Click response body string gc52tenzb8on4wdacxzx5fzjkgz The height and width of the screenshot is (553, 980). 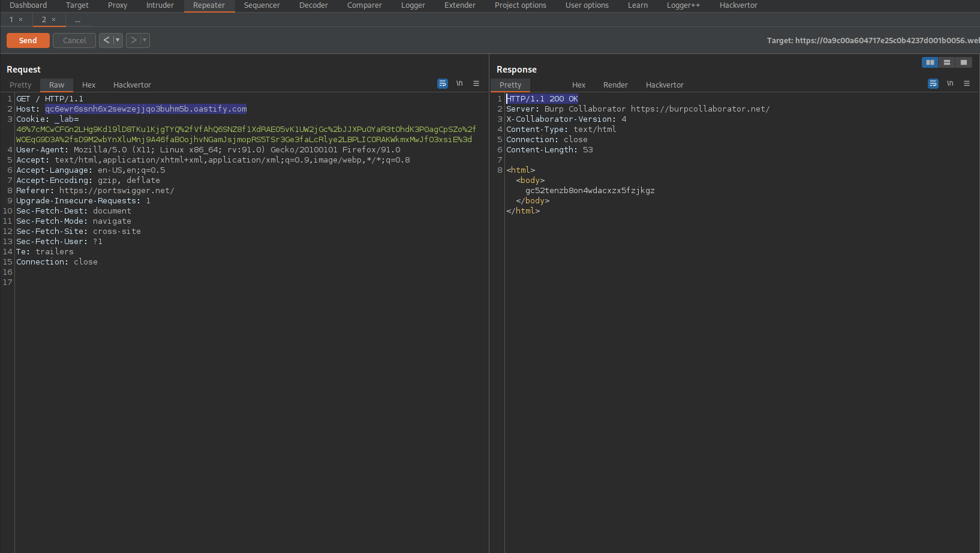pyautogui.click(x=590, y=191)
